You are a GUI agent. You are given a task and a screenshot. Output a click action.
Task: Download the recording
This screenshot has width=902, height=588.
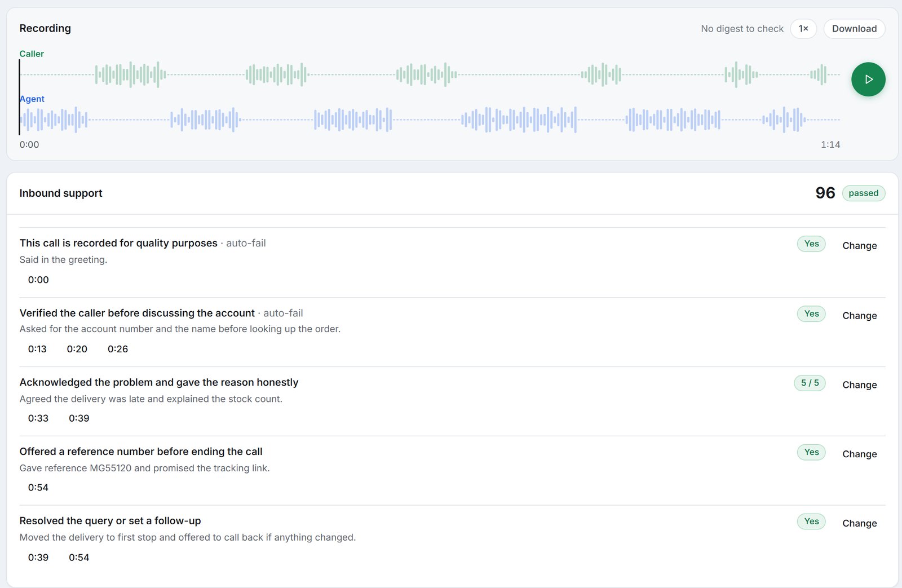[854, 29]
